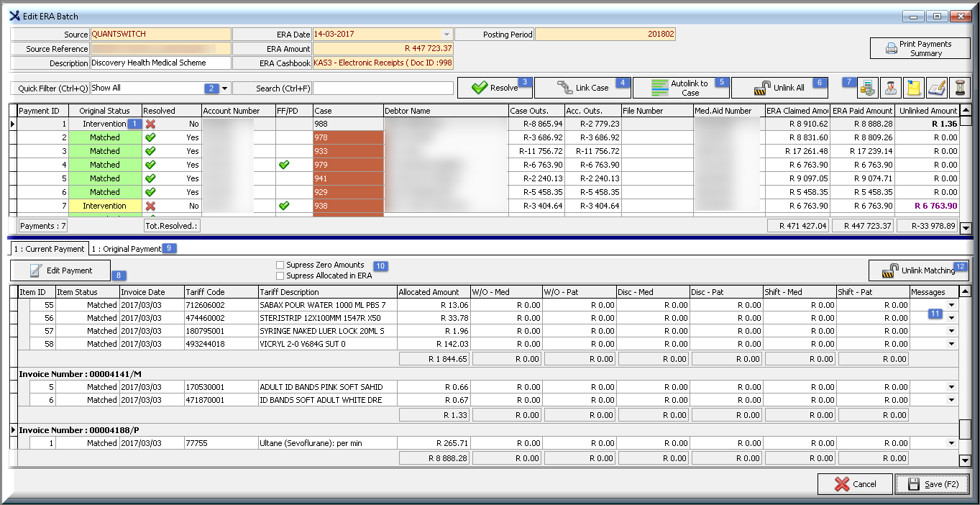Click the Posting Period field 201802
980x505 pixels.
pos(605,34)
